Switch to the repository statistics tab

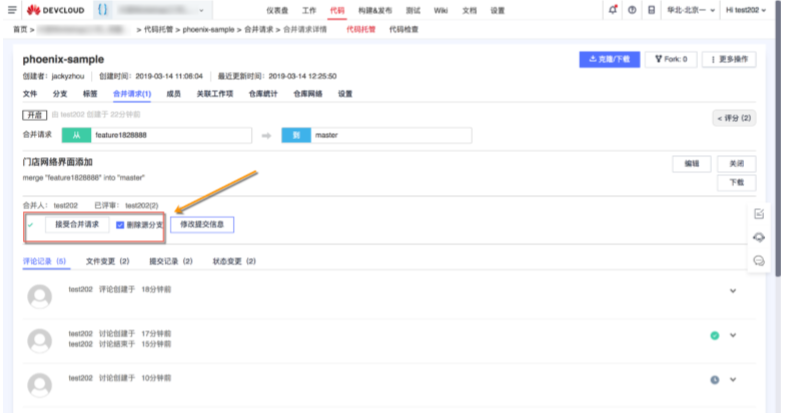point(263,94)
